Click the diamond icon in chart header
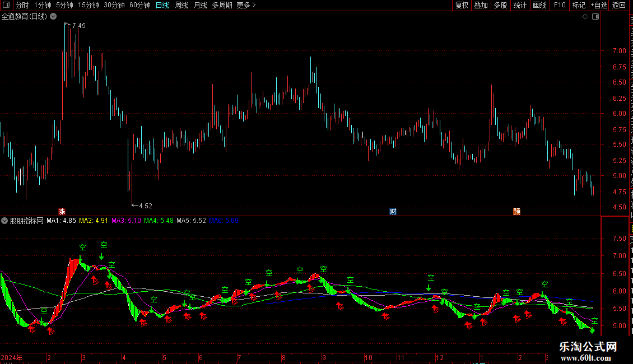The width and height of the screenshot is (633, 364). (585, 17)
